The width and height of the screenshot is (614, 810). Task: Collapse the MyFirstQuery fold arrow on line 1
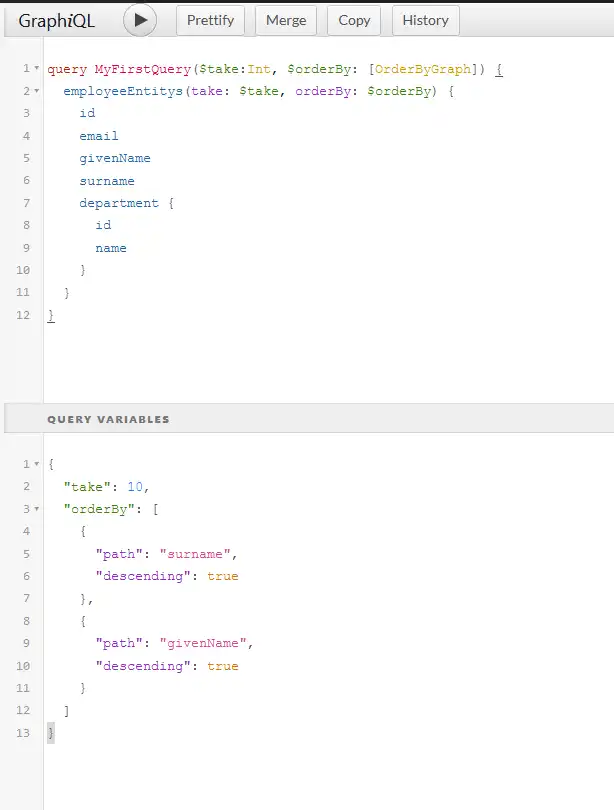(37, 69)
